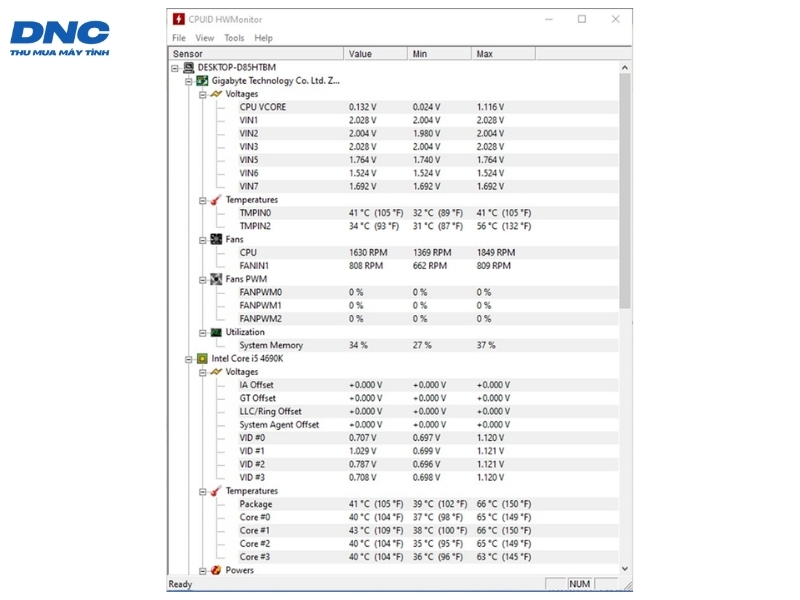
Task: Click the Sensor column header
Action: click(x=256, y=54)
